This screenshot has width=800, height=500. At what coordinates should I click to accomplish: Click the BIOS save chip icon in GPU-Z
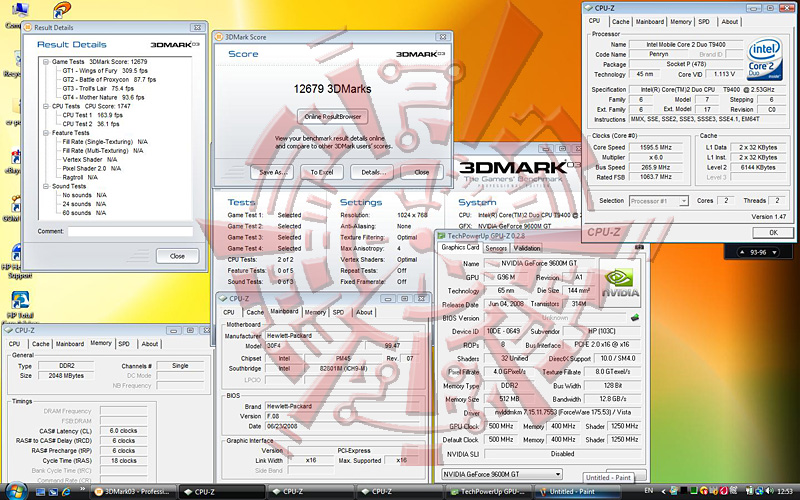(635, 317)
